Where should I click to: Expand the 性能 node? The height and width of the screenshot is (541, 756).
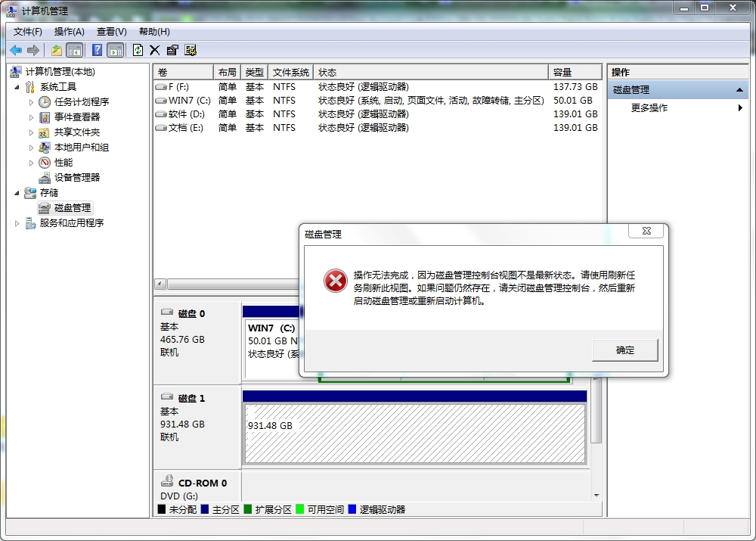pyautogui.click(x=31, y=163)
